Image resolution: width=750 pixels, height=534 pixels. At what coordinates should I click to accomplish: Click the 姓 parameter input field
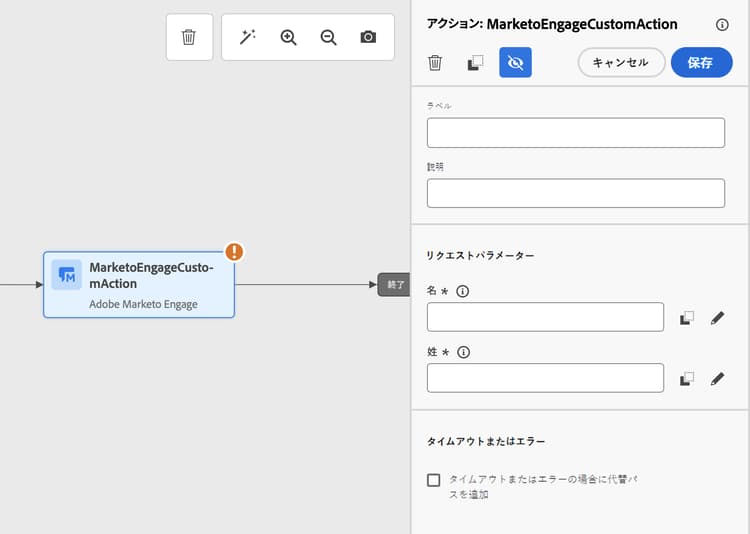pos(545,378)
